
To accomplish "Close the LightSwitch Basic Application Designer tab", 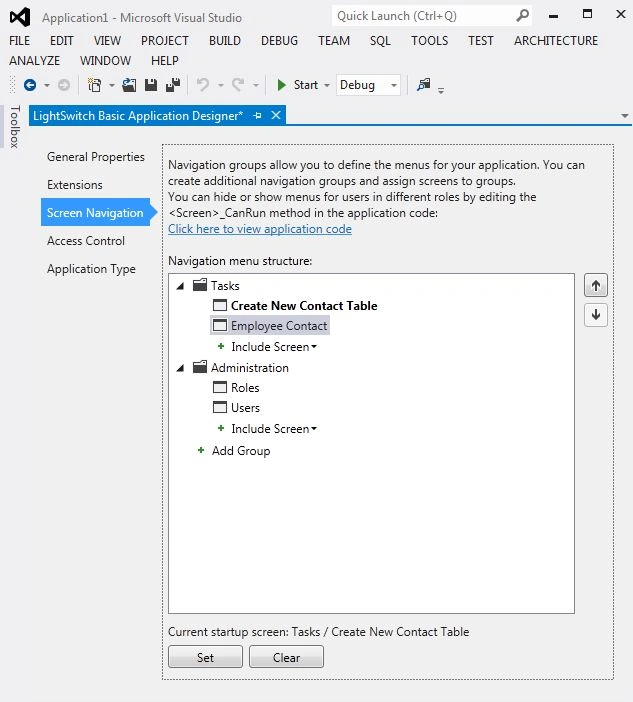I will tap(276, 115).
